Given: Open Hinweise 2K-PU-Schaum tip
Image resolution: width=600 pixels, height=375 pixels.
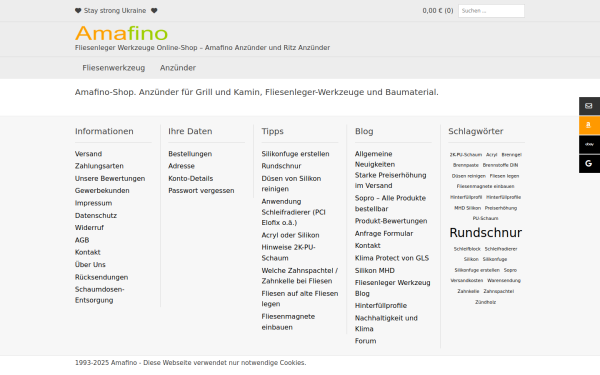Looking at the screenshot, I should pos(289,253).
